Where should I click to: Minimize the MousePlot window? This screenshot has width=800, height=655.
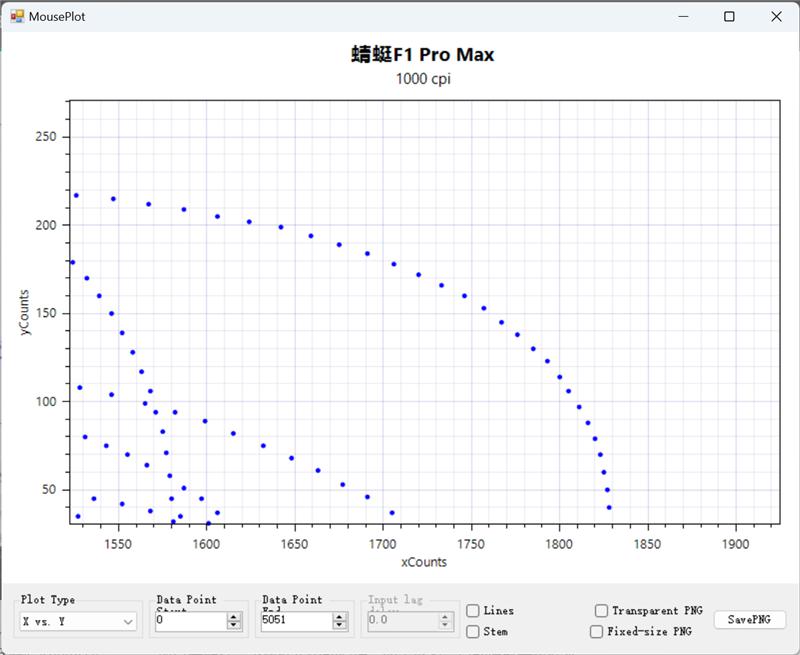click(x=684, y=16)
